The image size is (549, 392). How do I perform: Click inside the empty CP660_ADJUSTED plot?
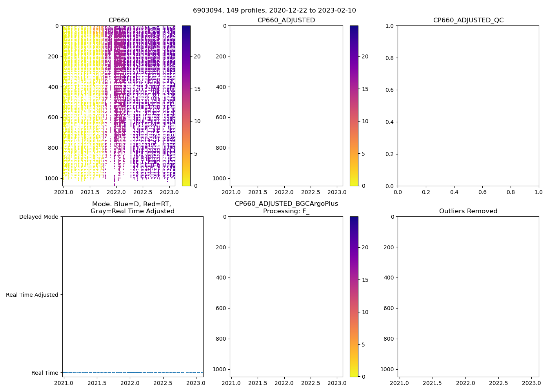[286, 106]
